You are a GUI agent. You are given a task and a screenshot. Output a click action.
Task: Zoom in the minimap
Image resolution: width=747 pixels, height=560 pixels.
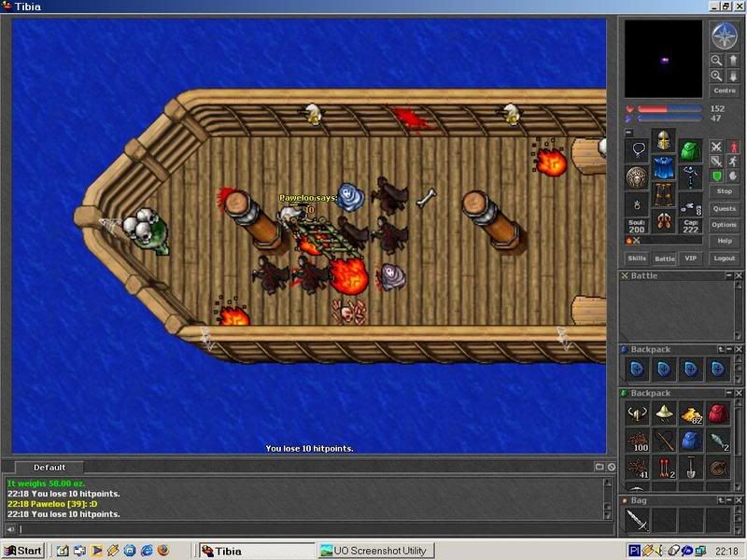(716, 76)
